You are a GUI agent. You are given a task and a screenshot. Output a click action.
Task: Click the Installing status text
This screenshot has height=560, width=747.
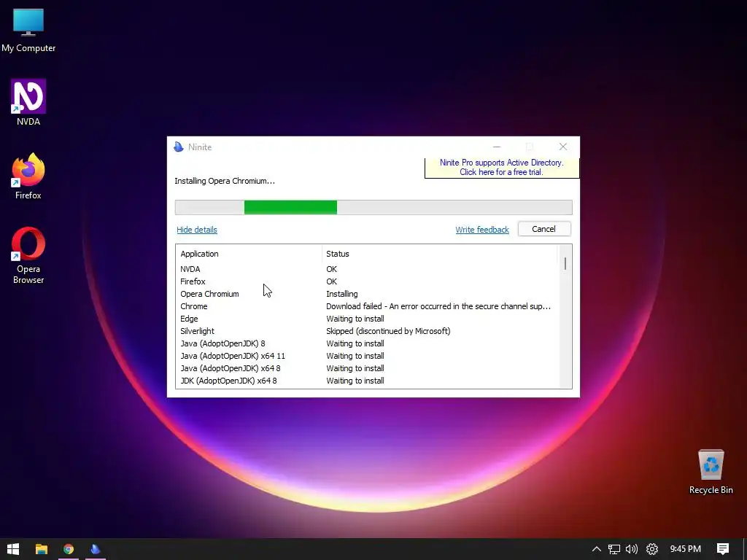(341, 294)
